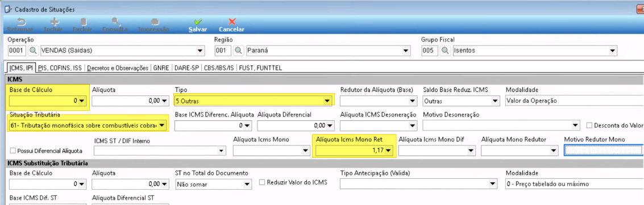Select the ICMS, IPI tab
This screenshot has height=205, width=644.
[x=22, y=68]
